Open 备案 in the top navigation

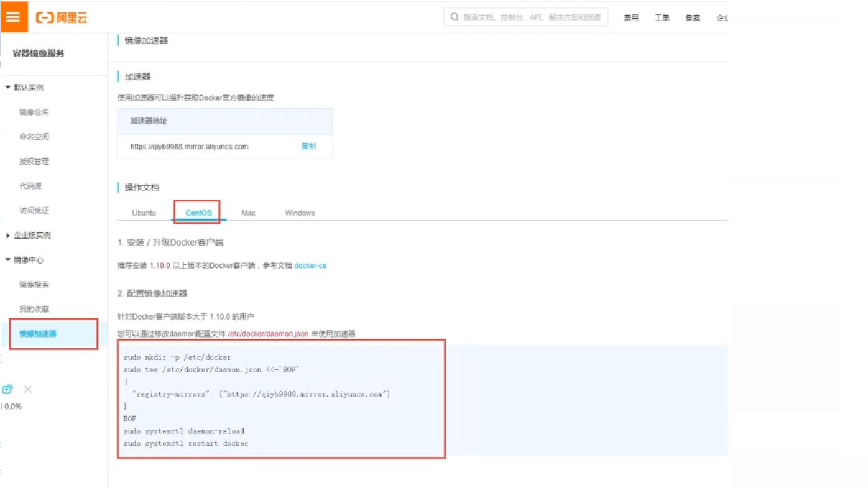coord(693,17)
